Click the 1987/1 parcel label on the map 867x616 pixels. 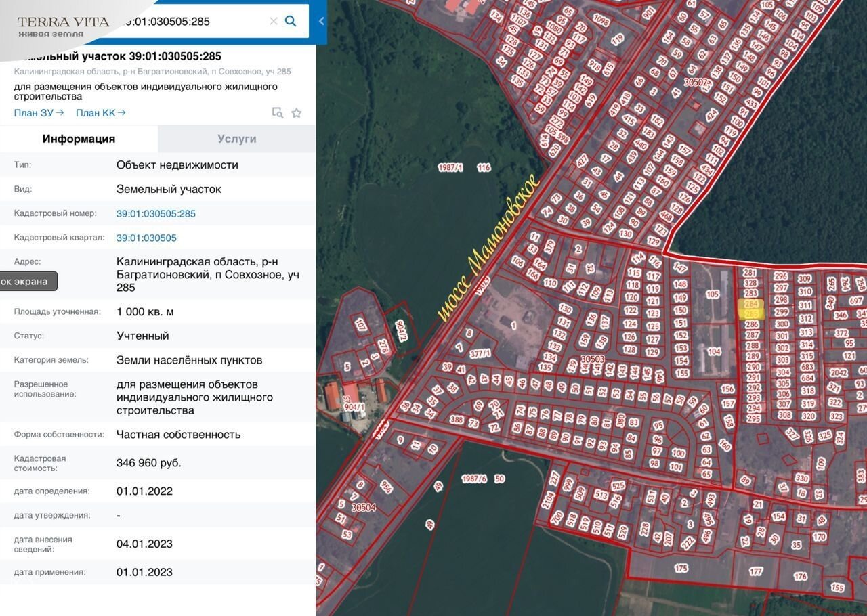pyautogui.click(x=450, y=167)
